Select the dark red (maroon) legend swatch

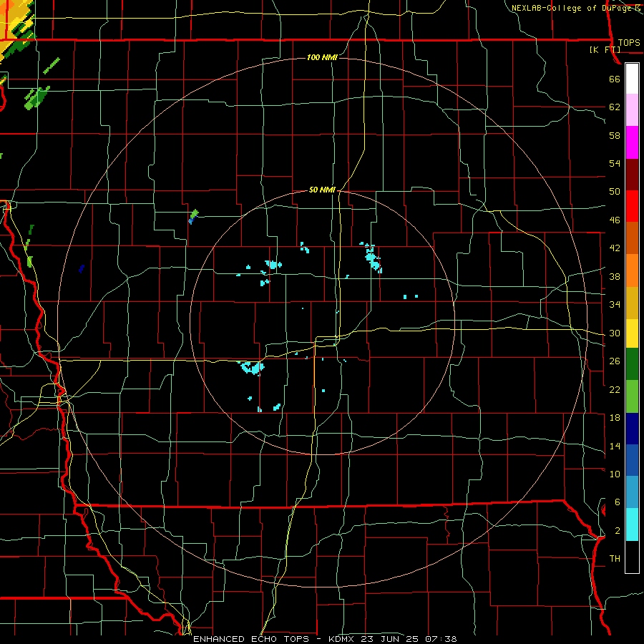tap(632, 175)
